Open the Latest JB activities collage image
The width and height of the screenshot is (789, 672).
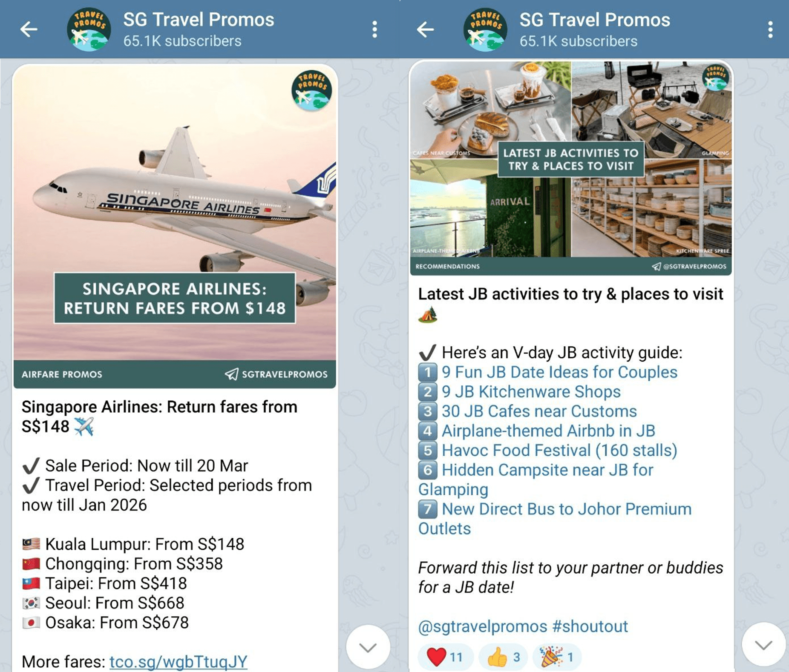(x=571, y=168)
